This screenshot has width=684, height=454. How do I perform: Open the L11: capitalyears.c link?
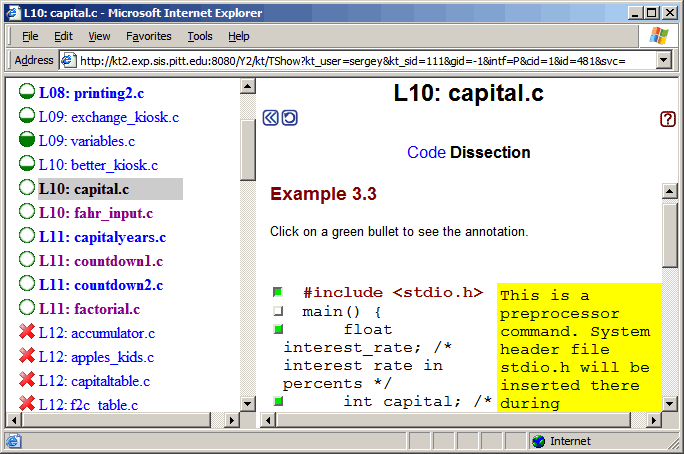click(x=103, y=237)
